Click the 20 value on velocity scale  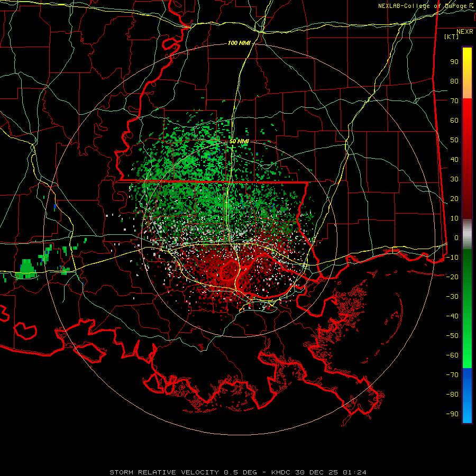tap(454, 199)
